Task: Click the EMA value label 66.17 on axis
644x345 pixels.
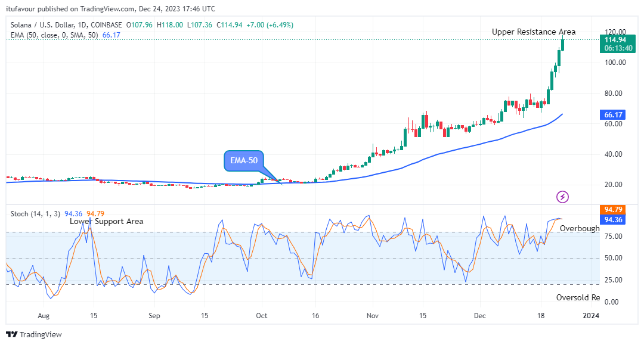Action: point(613,115)
